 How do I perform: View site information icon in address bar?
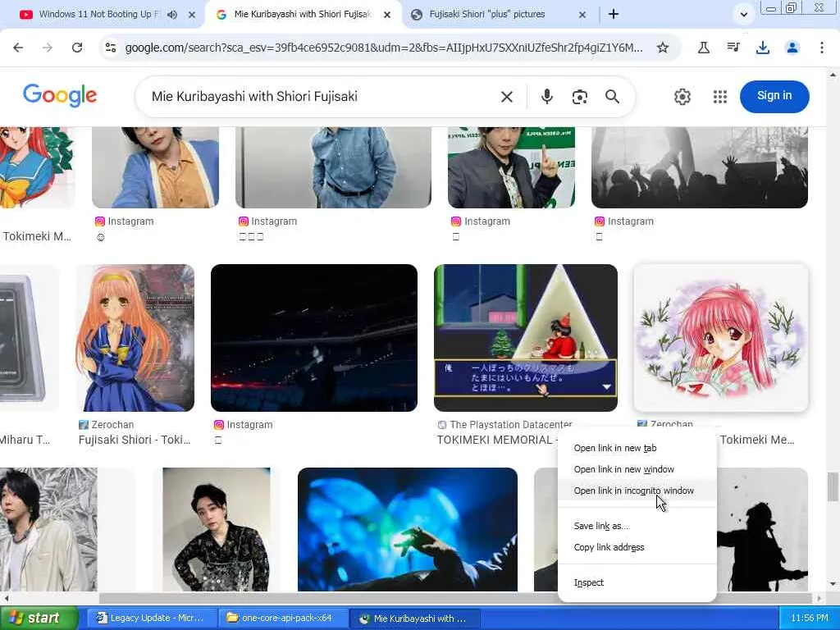point(111,48)
